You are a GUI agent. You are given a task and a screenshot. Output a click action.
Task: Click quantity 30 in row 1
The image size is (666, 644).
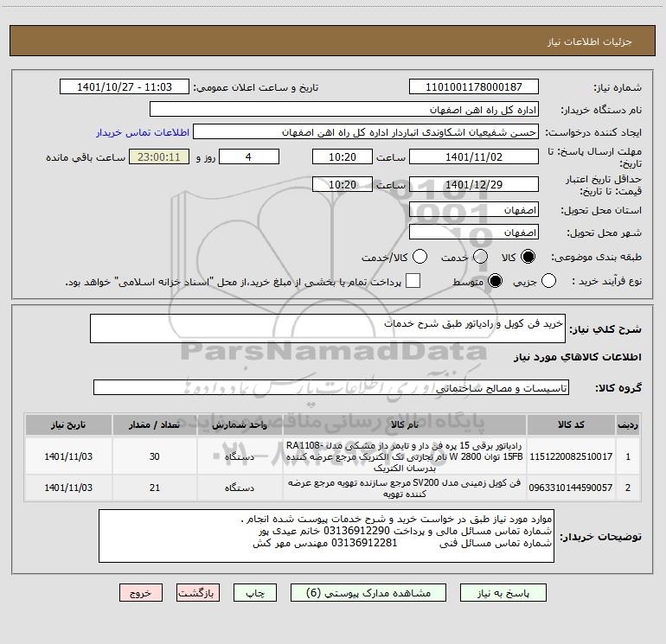point(155,456)
